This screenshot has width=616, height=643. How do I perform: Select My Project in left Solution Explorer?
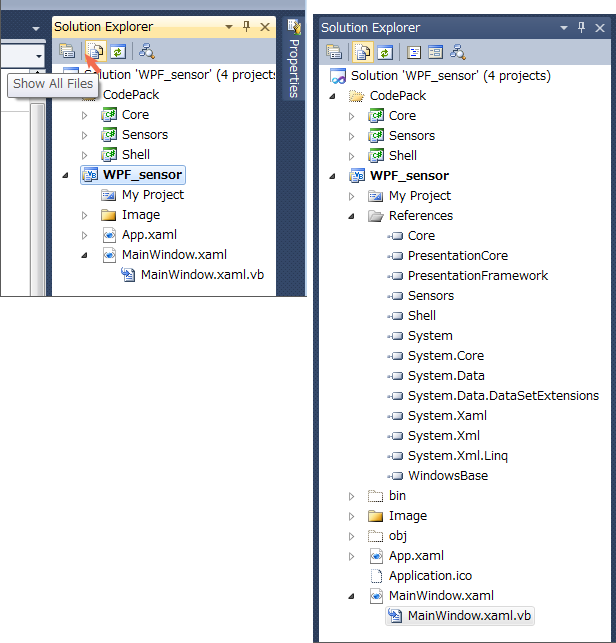coord(153,195)
